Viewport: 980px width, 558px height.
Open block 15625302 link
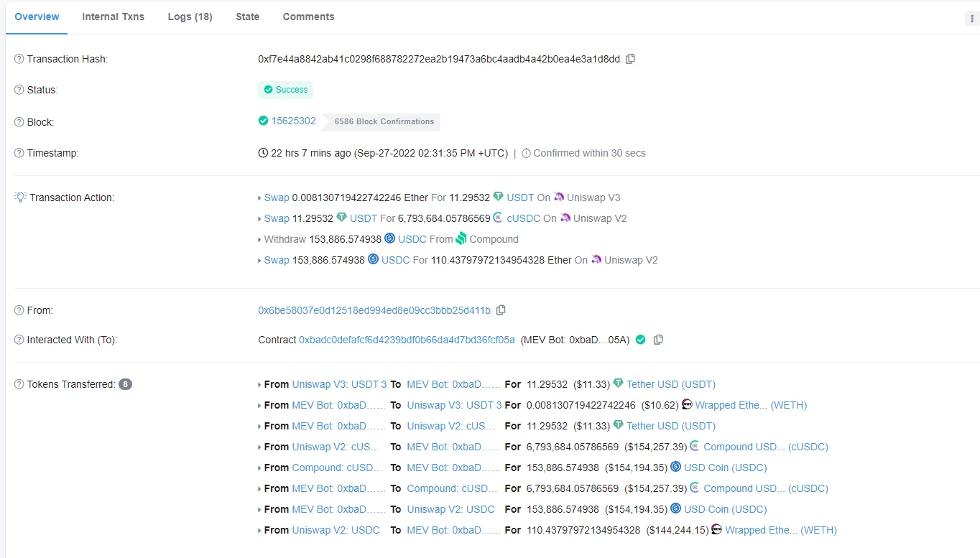click(293, 121)
